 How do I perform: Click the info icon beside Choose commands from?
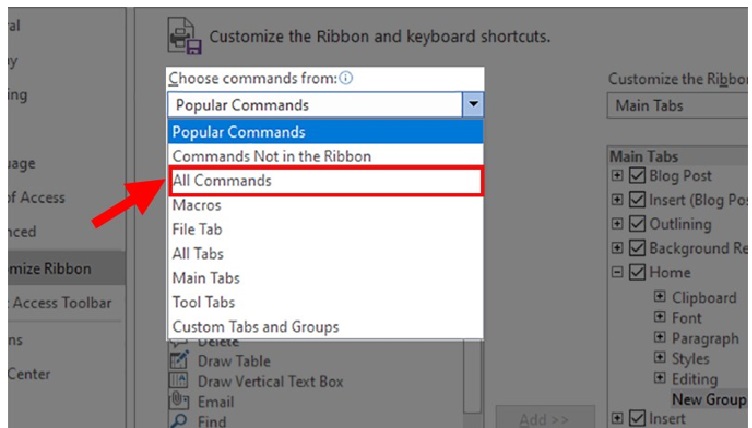pyautogui.click(x=348, y=78)
